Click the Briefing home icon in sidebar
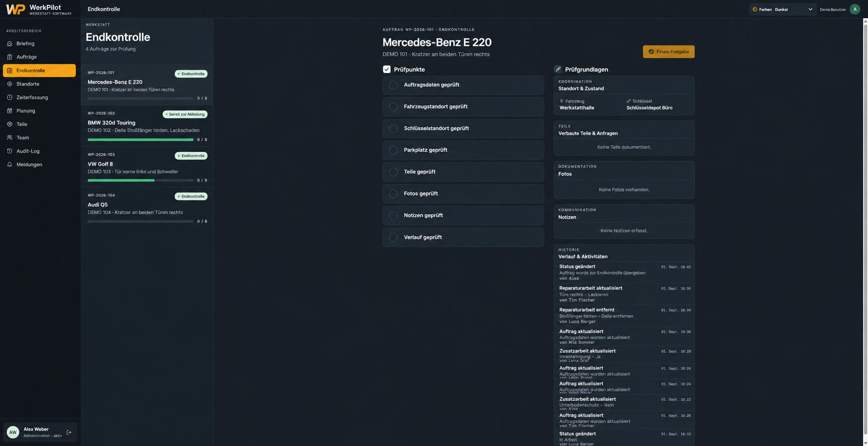Viewport: 868px width, 446px height. coord(9,44)
